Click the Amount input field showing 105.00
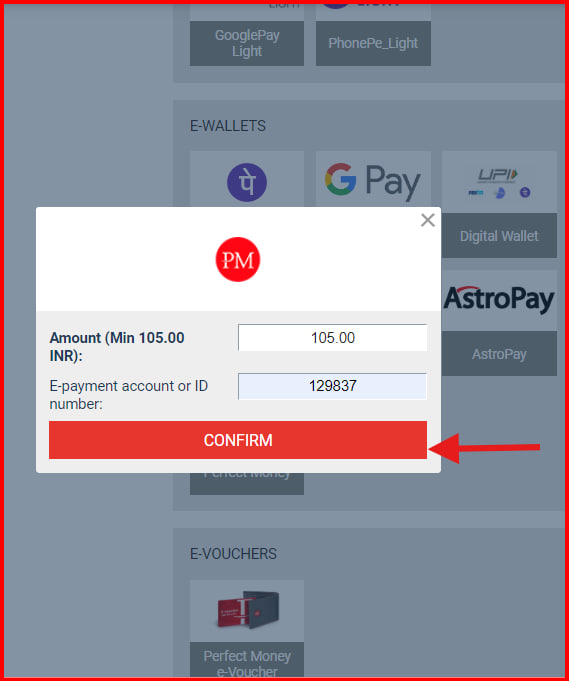The height and width of the screenshot is (681, 569). [332, 337]
